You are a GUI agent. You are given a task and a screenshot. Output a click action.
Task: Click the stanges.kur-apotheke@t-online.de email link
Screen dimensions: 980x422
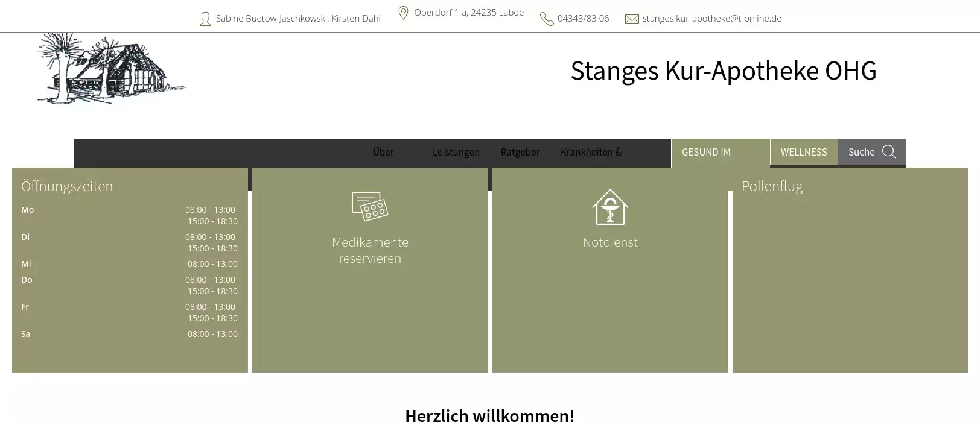coord(711,19)
